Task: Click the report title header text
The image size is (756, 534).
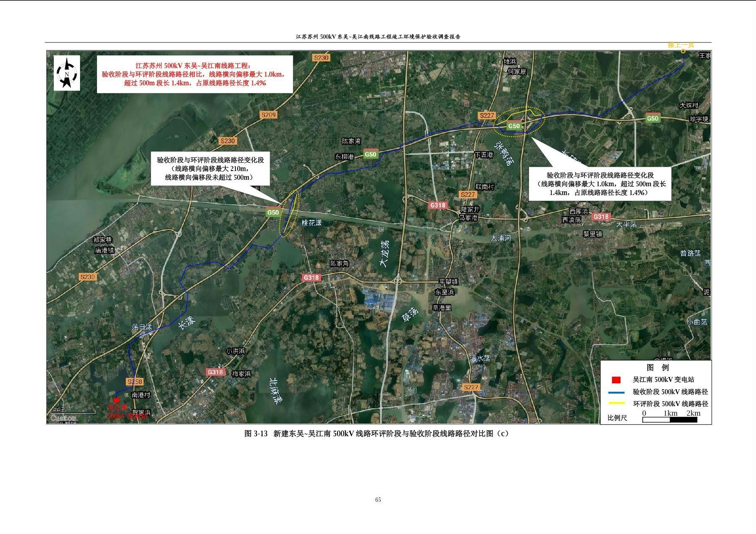Action: tap(378, 37)
